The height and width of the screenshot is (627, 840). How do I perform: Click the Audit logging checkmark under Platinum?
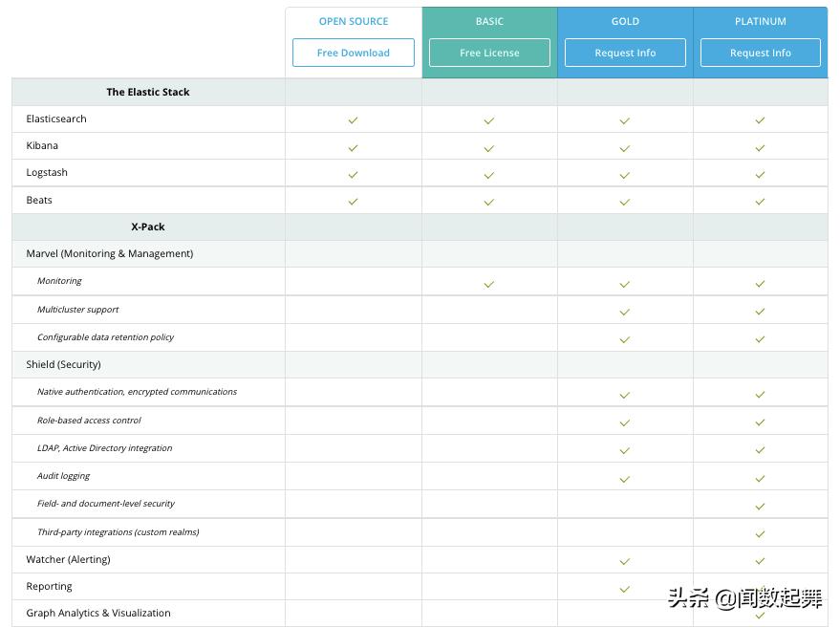coord(760,479)
